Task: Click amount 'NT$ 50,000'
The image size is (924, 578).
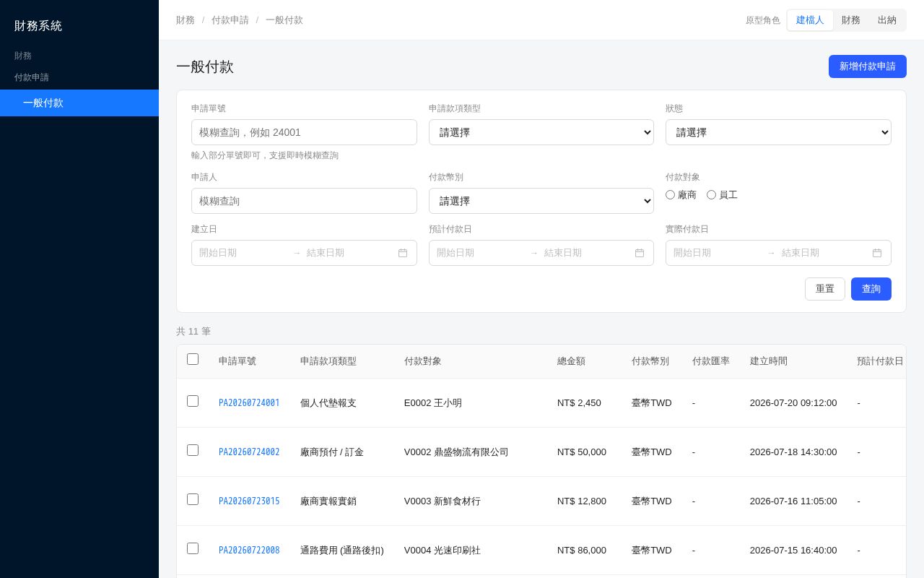Action: pyautogui.click(x=582, y=452)
